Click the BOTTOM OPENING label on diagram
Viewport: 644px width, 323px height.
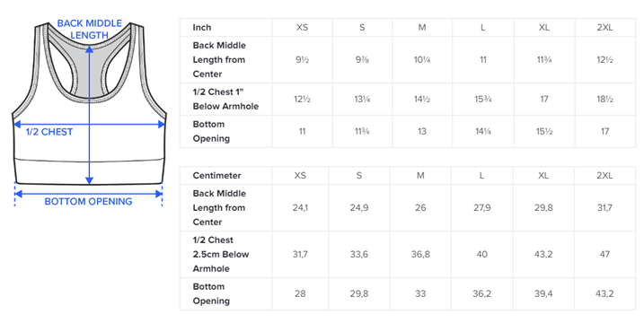(88, 202)
